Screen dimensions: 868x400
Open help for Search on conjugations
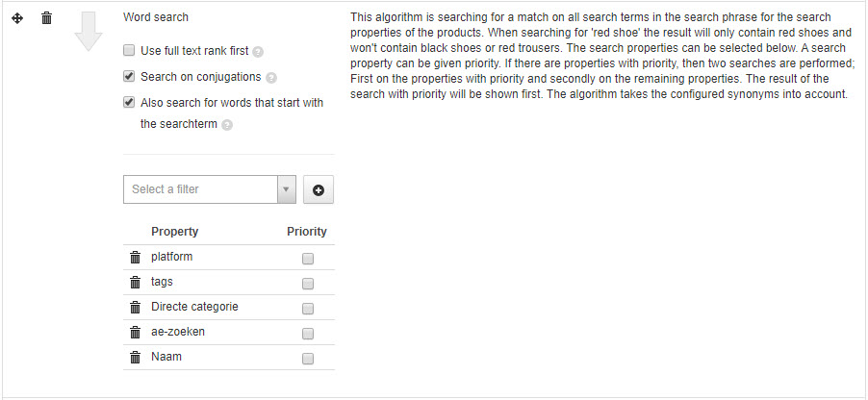pos(270,78)
